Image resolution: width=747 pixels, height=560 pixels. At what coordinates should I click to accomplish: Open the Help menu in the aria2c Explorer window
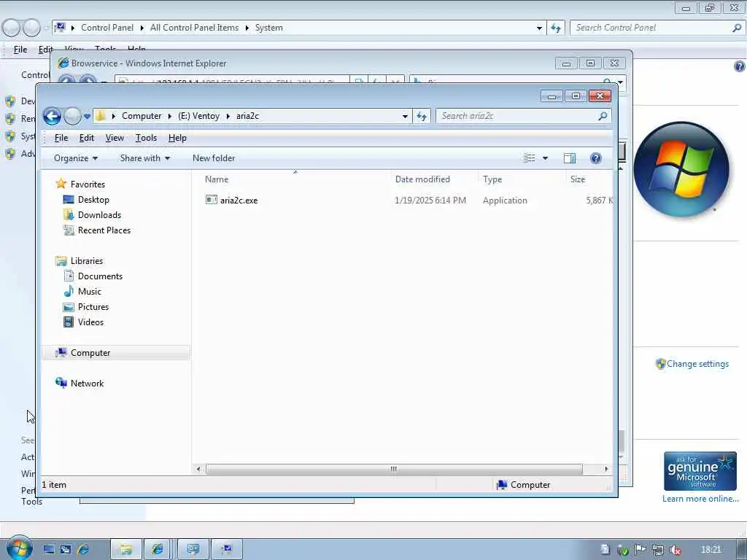177,138
